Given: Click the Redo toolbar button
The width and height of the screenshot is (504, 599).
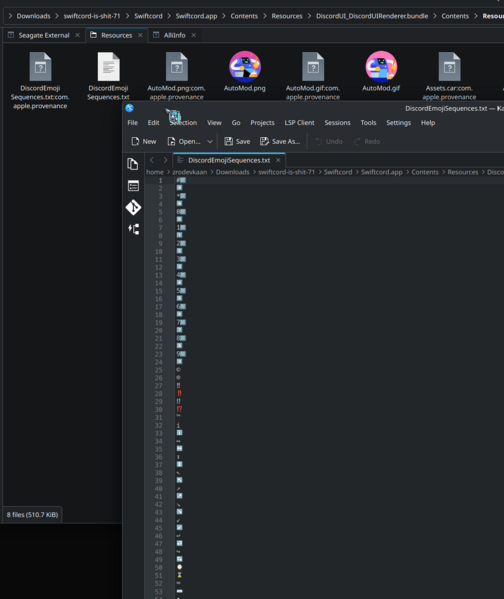Looking at the screenshot, I should [367, 141].
